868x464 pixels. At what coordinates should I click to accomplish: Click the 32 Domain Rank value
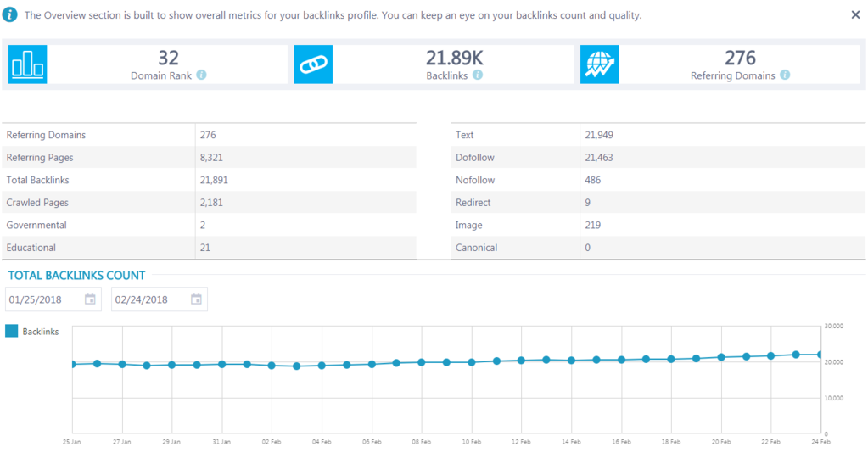click(168, 59)
